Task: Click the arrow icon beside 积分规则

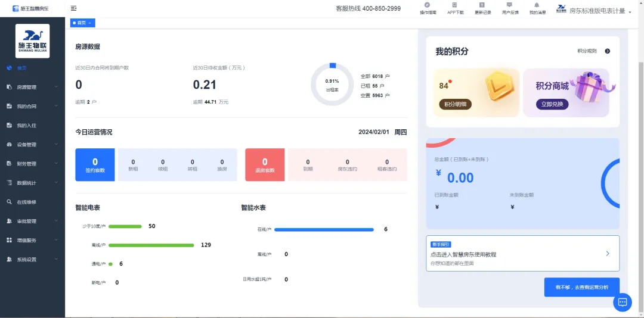Action: 608,51
